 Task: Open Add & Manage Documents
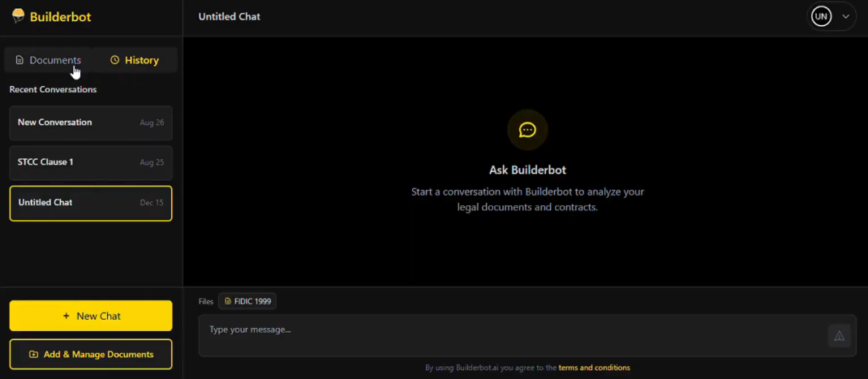(x=91, y=354)
